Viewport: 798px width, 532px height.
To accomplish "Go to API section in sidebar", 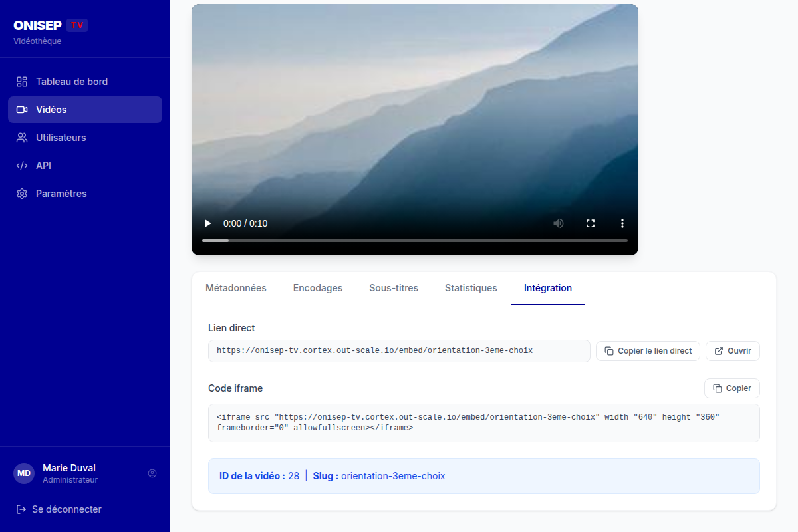I will coord(85,166).
